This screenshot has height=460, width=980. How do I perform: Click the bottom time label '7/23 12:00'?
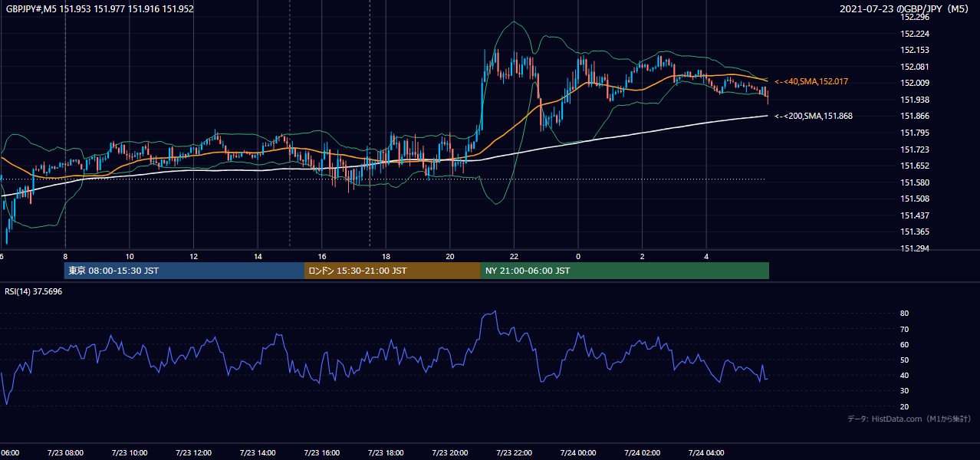193,453
